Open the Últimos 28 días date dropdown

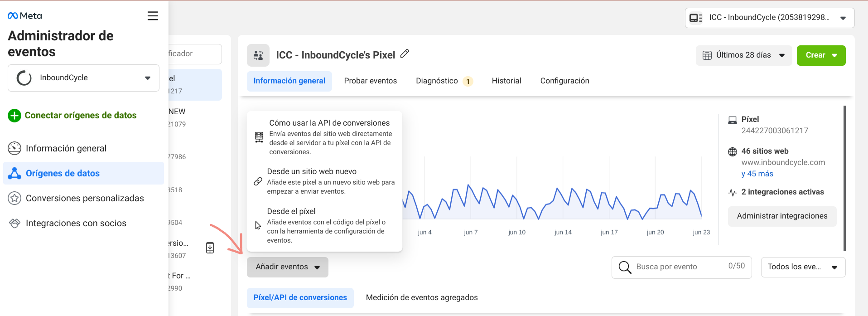pos(743,55)
